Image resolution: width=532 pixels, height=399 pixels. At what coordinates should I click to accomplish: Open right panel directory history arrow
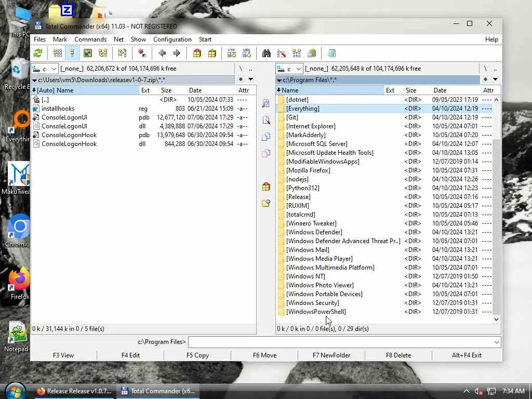(x=495, y=79)
